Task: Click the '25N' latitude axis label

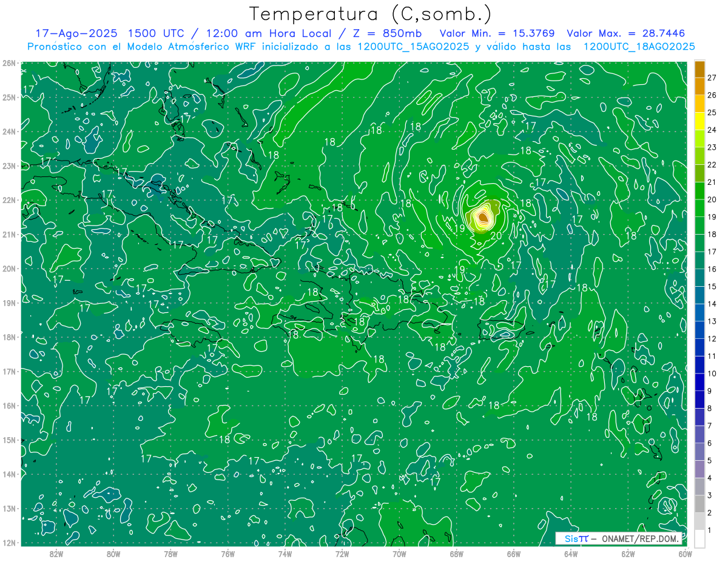Action: 8,97
